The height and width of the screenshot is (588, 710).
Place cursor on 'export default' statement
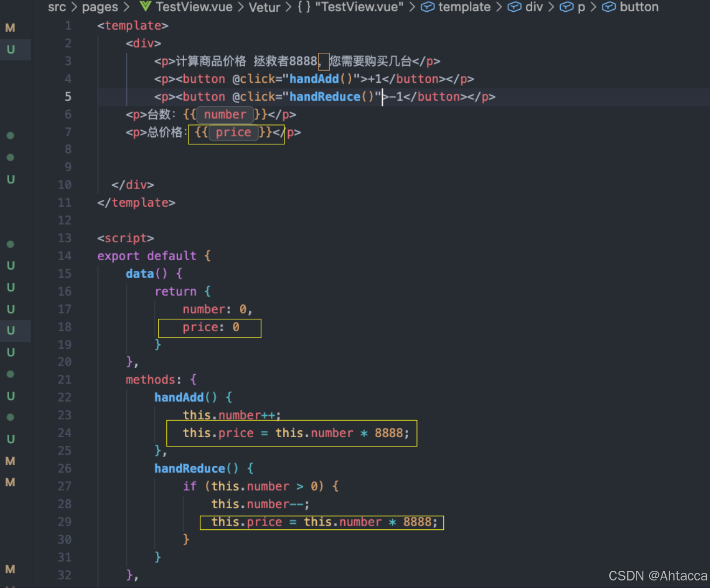click(x=147, y=256)
